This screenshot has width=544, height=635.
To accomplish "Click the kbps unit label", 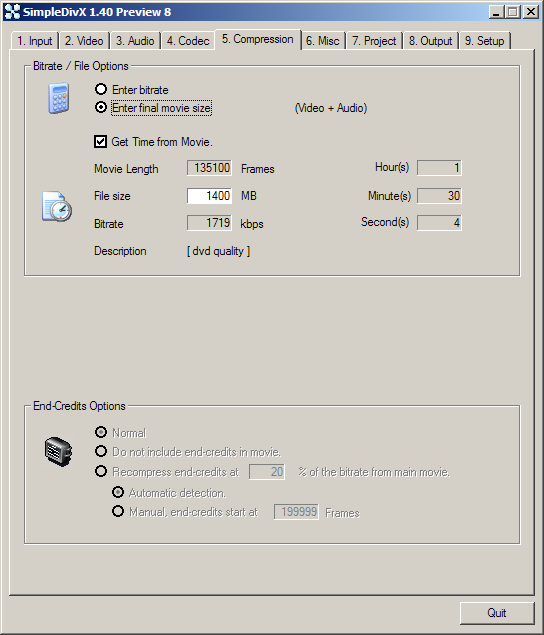I will click(252, 224).
